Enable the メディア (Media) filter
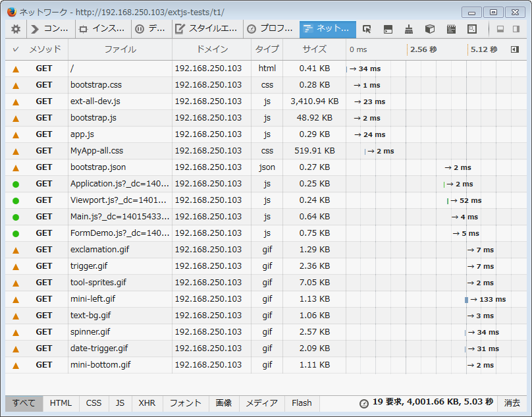Viewport: 532px width, 417px height. coord(262,403)
